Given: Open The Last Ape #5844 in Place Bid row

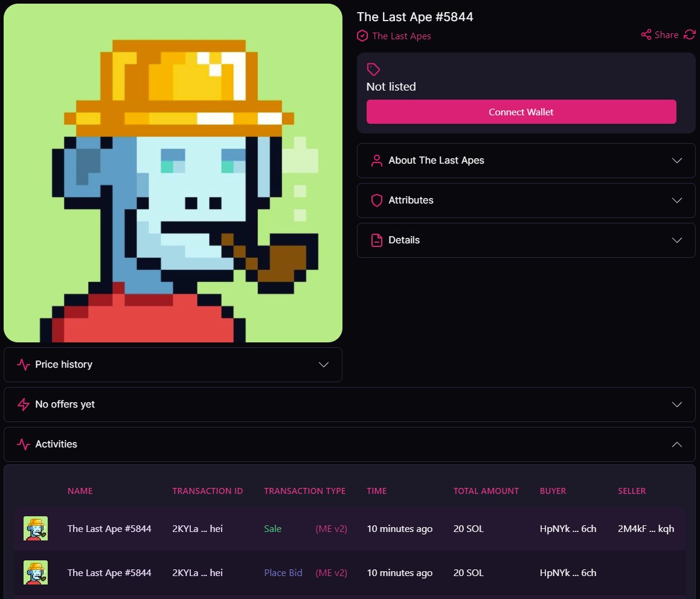Looking at the screenshot, I should click(x=109, y=572).
